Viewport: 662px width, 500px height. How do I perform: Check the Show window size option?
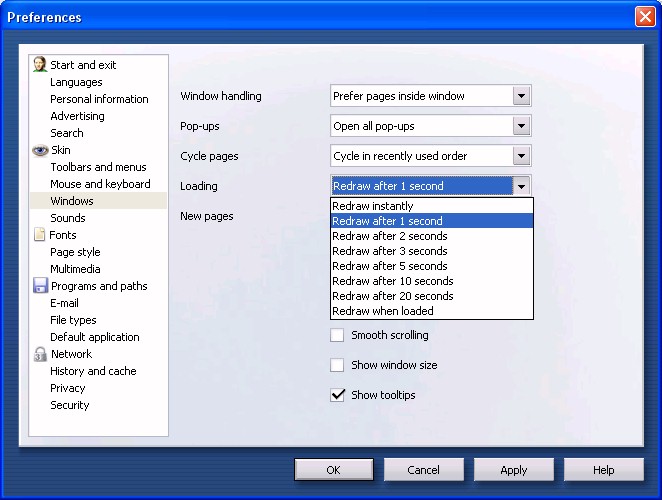(x=338, y=366)
